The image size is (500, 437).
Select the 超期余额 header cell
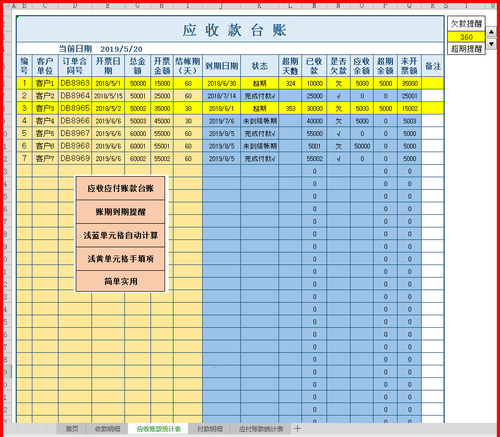point(385,66)
